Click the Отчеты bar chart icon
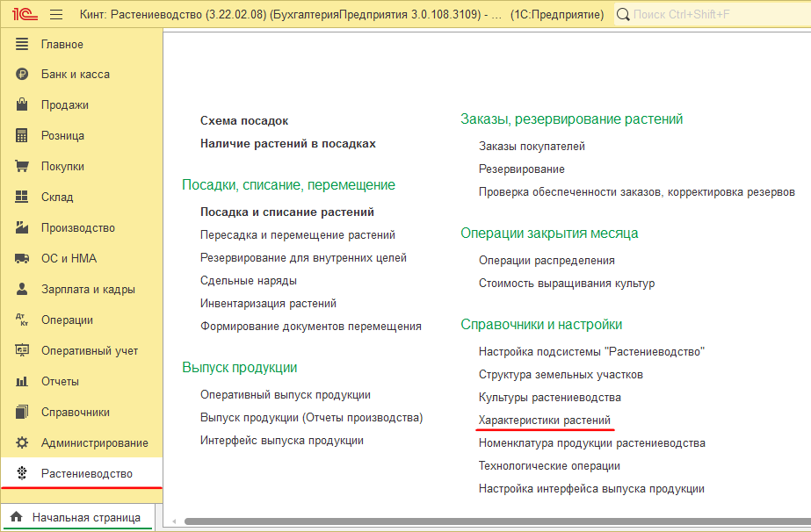 click(x=23, y=382)
